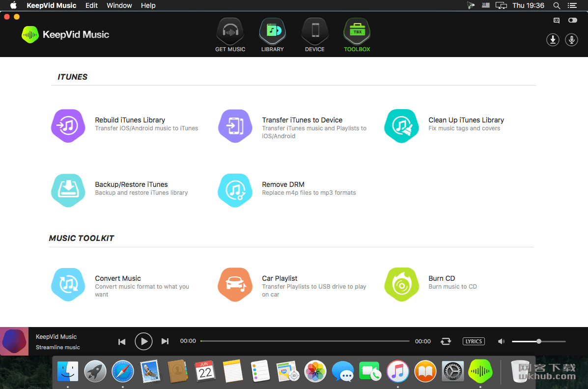Click the KeepVid Music Dock icon
This screenshot has height=389, width=588.
(480, 371)
